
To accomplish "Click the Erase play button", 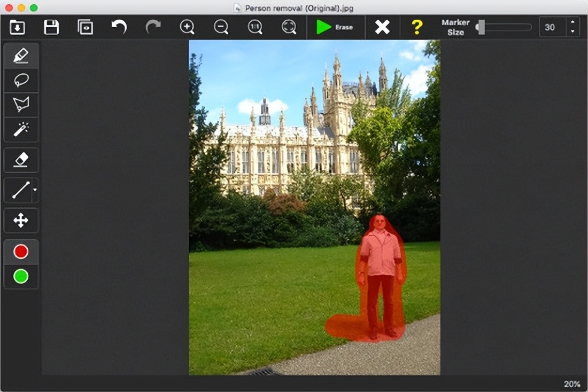I will [x=334, y=27].
